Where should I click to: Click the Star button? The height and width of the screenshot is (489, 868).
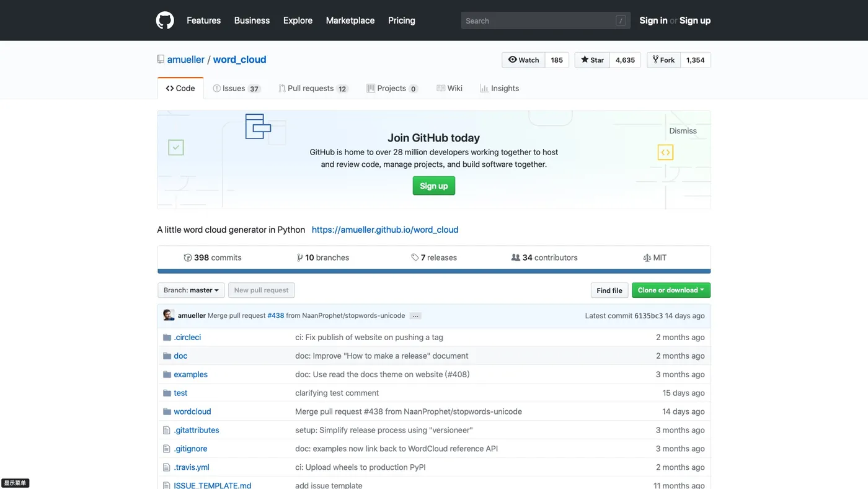pyautogui.click(x=592, y=60)
